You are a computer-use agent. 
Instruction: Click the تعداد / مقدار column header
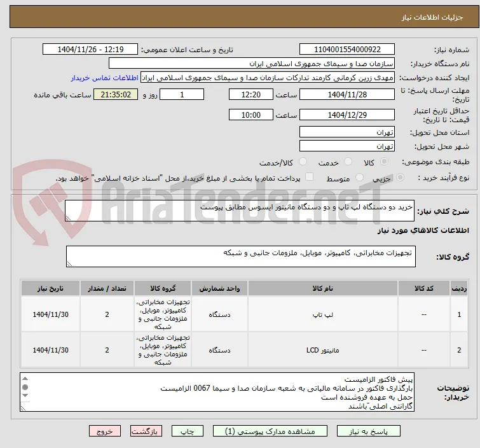tap(107, 288)
